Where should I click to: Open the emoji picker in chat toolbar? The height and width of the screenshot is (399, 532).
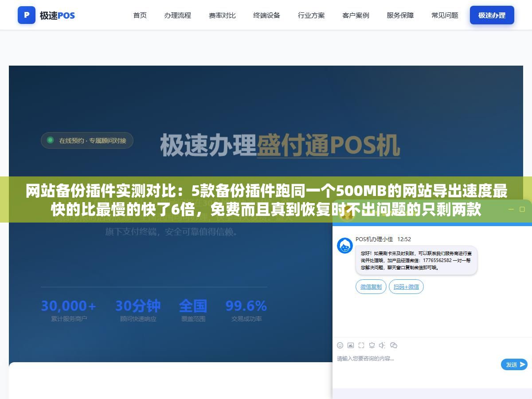coord(340,345)
